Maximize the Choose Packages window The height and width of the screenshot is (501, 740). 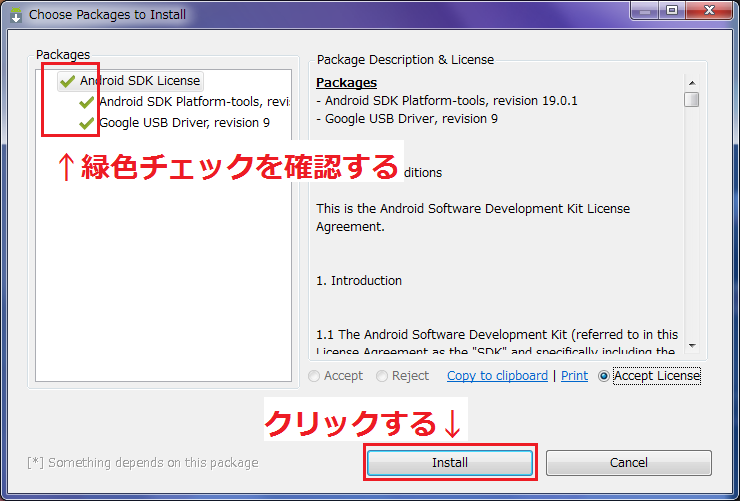pos(672,10)
